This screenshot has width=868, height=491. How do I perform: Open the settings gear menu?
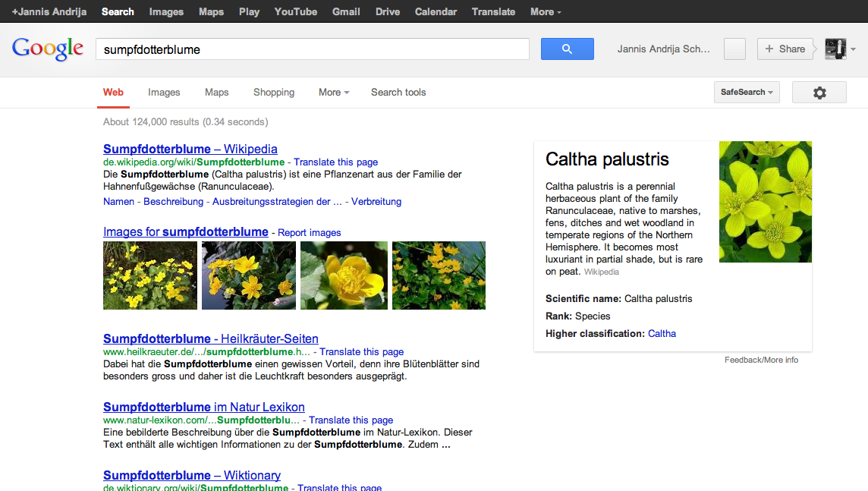[819, 93]
